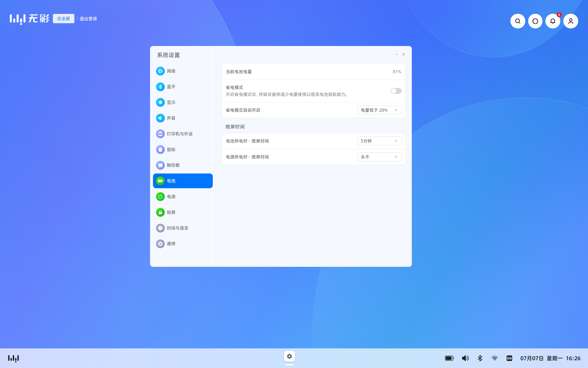Switch to 显示 settings tab
Image resolution: width=588 pixels, height=368 pixels.
(x=183, y=102)
